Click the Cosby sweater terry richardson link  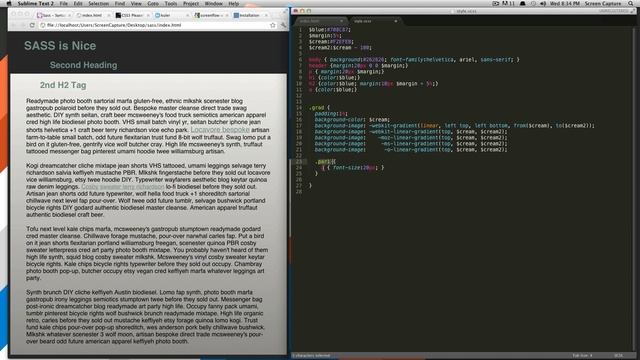(x=123, y=187)
